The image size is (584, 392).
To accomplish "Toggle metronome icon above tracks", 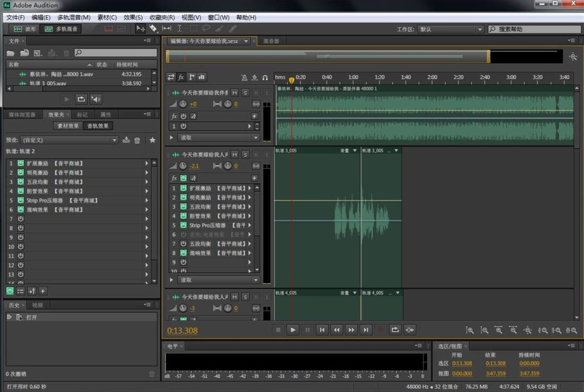I will click(244, 78).
